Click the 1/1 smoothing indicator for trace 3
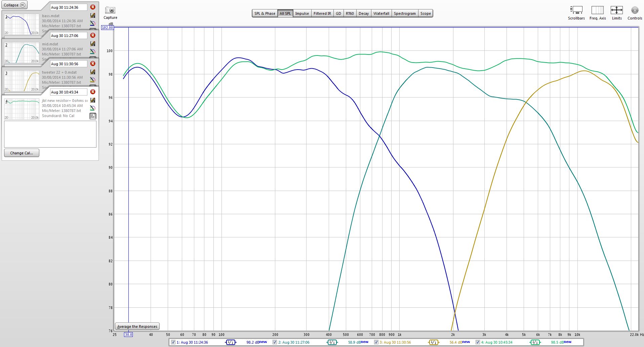Viewport: 644px width, 347px height. [434, 342]
